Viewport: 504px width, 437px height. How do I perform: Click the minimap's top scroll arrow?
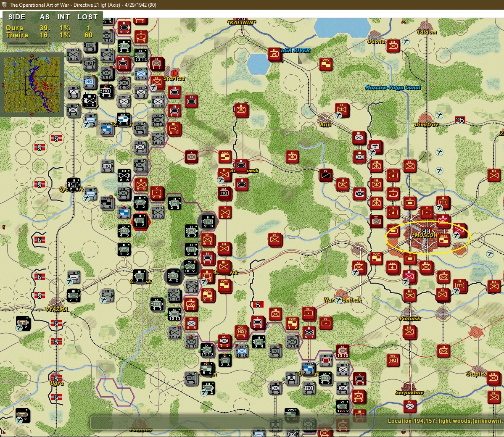coord(32,55)
